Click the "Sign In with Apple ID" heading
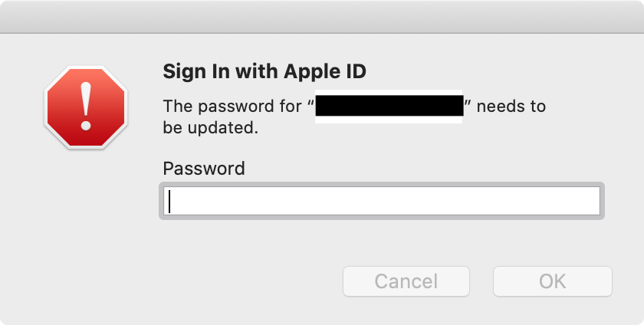644x325 pixels. [x=264, y=72]
